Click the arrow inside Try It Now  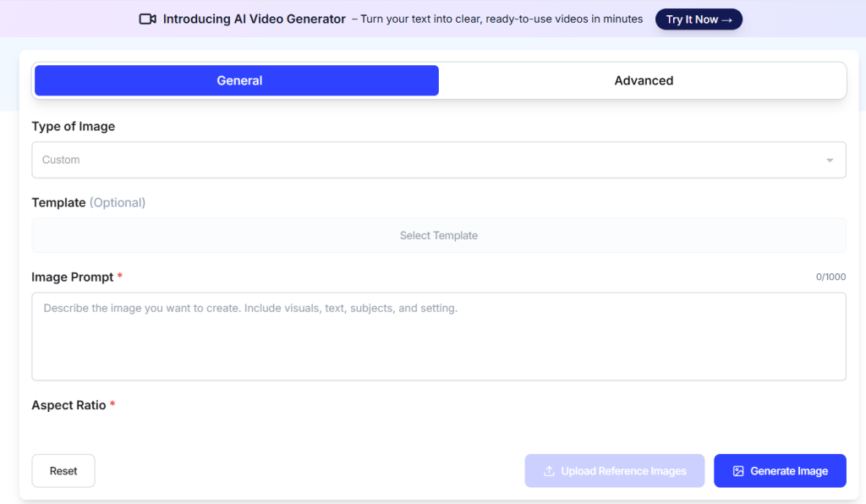726,19
